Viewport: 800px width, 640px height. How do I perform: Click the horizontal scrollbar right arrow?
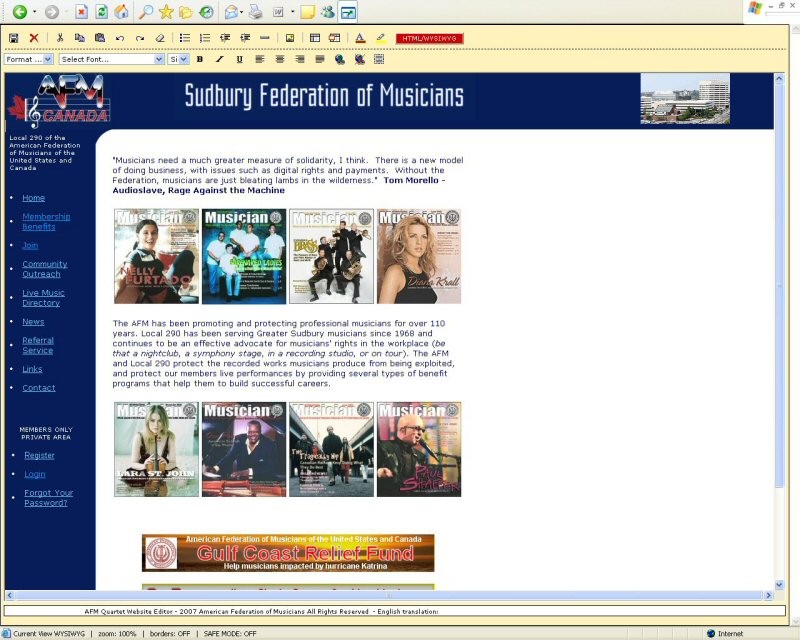click(768, 596)
